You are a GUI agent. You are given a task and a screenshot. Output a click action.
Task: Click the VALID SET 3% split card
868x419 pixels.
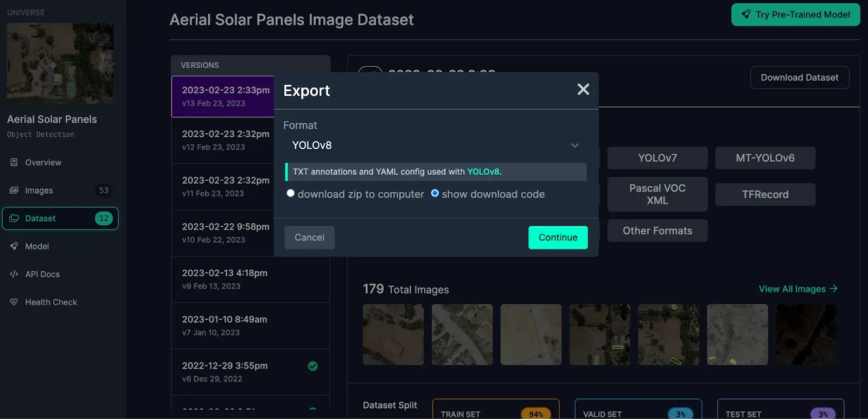(x=638, y=409)
